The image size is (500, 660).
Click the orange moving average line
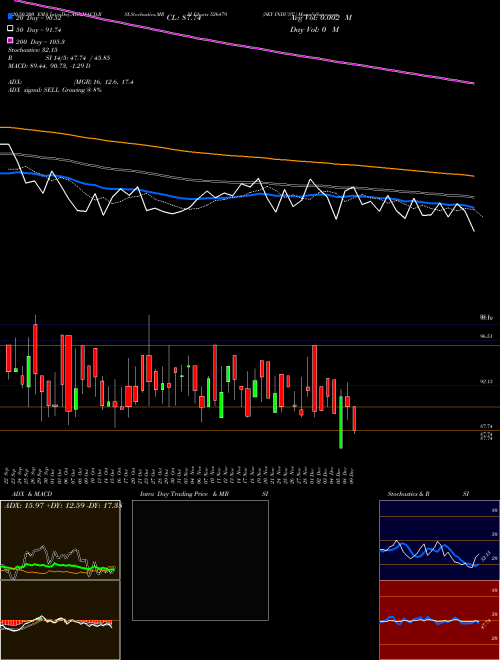click(x=236, y=154)
